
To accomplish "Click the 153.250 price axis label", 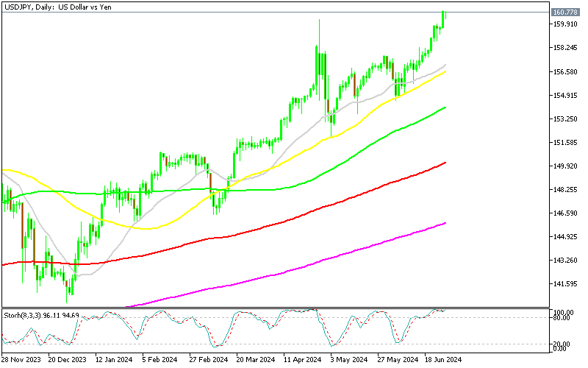I will [565, 118].
